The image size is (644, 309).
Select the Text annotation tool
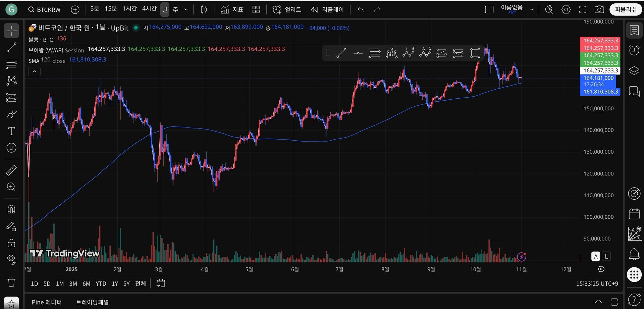click(x=11, y=131)
